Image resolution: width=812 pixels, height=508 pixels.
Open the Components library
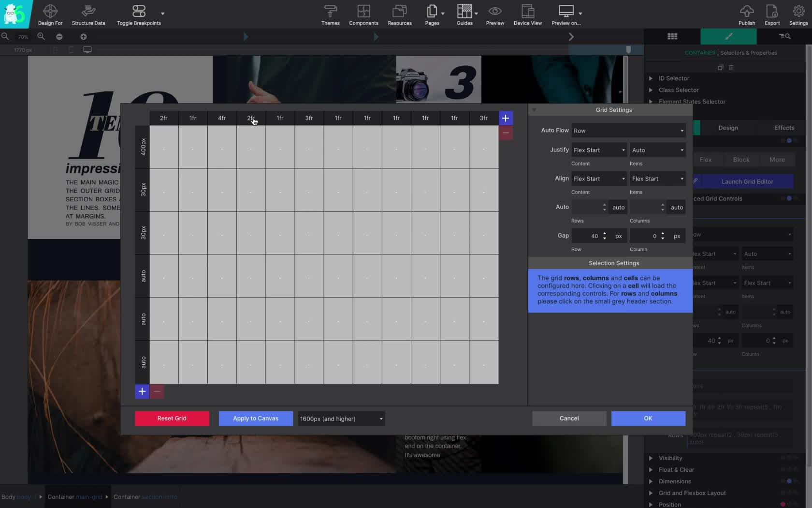[363, 14]
